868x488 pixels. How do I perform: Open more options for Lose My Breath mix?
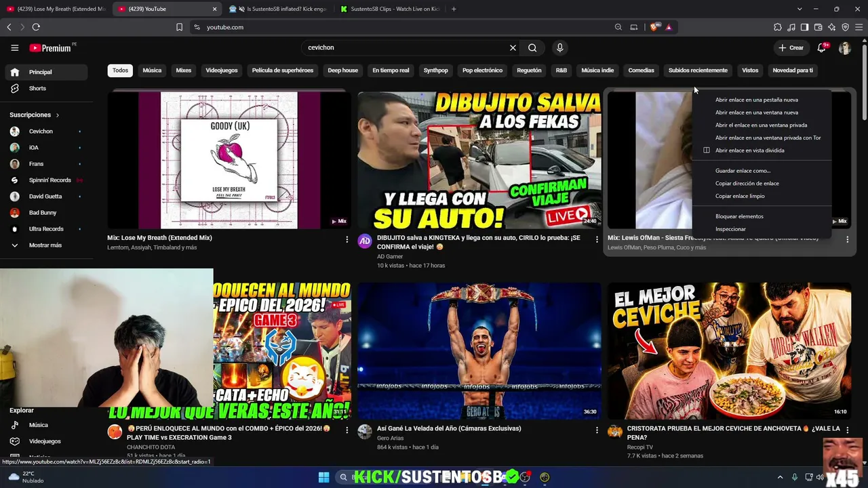pyautogui.click(x=347, y=239)
